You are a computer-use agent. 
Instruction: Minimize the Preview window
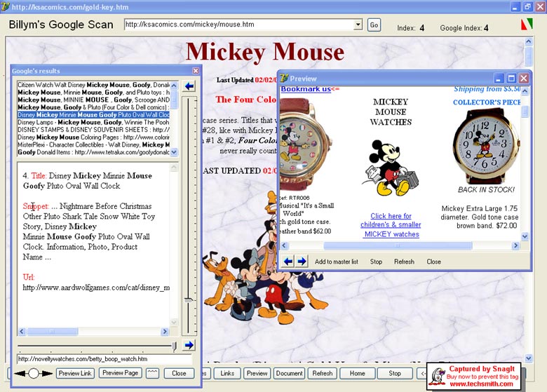coord(499,79)
